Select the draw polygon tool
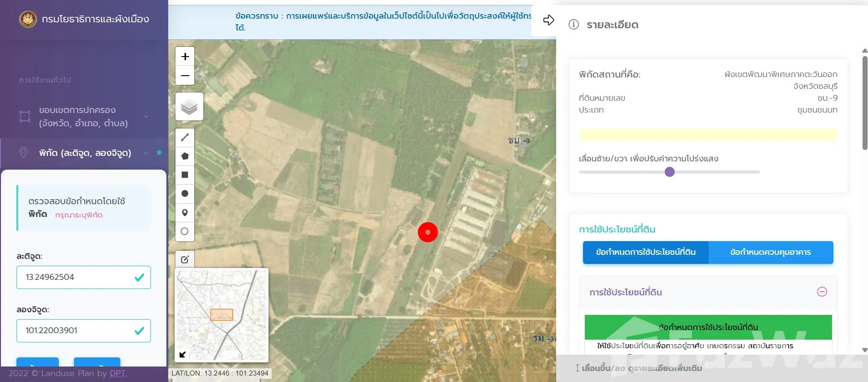 click(x=185, y=156)
